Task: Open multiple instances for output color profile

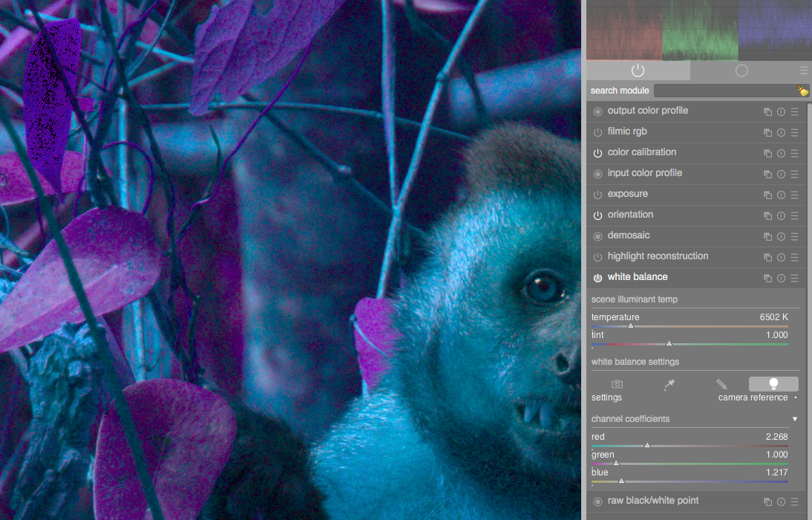Action: 767,111
